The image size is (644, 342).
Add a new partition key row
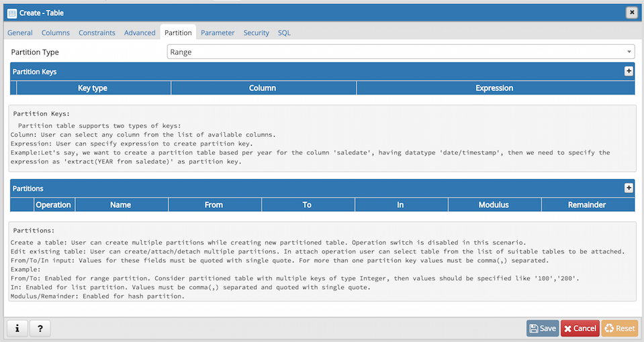[x=629, y=71]
